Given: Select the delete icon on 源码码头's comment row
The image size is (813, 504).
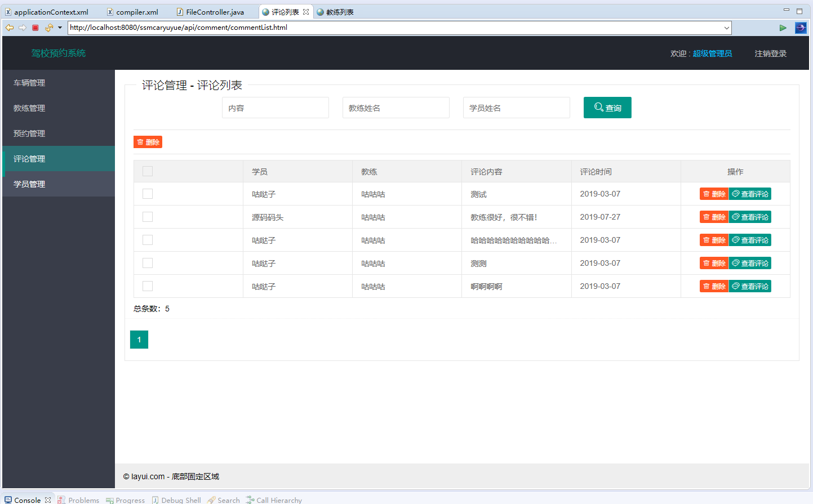Looking at the screenshot, I should point(706,216).
